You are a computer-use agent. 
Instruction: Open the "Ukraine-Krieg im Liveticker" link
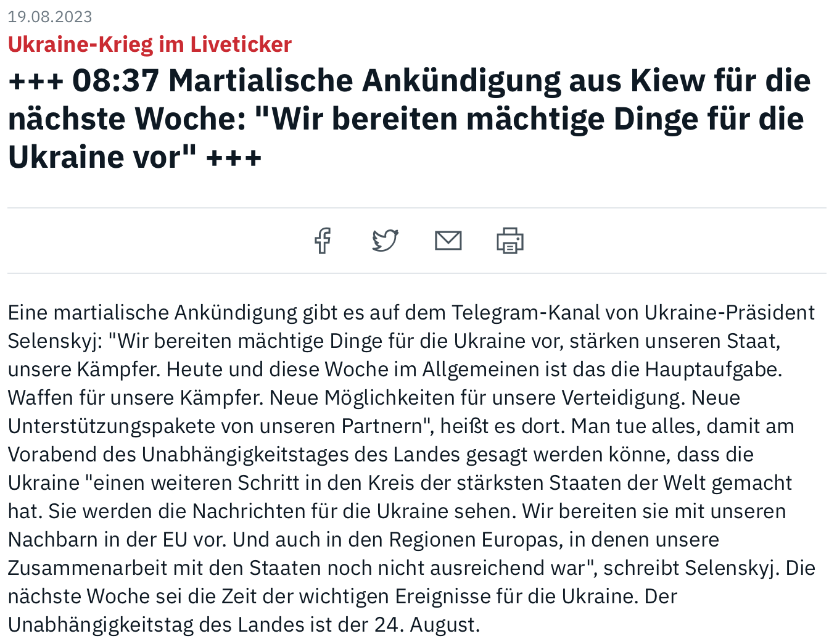point(149,44)
